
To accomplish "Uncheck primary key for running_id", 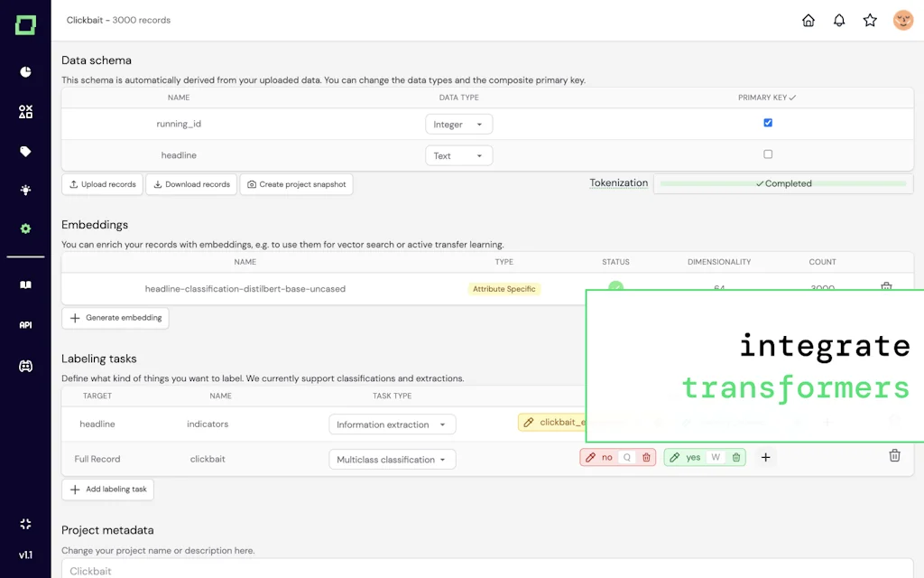I will 768,123.
